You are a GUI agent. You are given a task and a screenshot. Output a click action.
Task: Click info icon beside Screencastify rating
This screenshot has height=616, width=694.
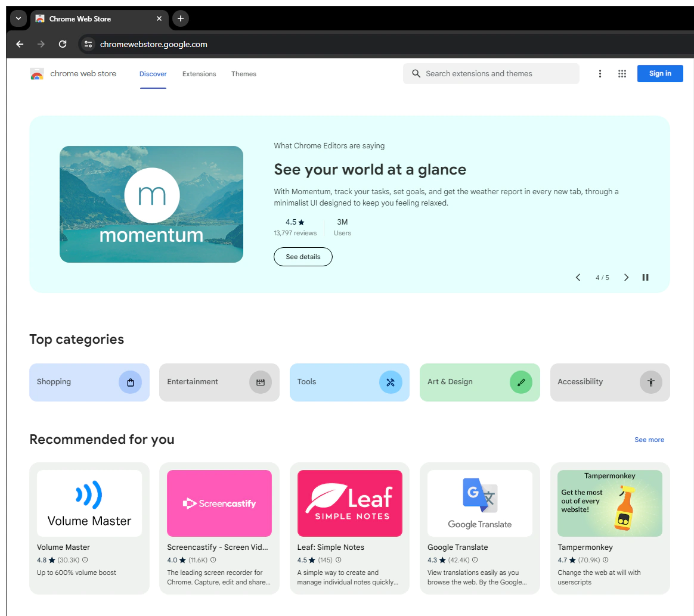click(213, 560)
